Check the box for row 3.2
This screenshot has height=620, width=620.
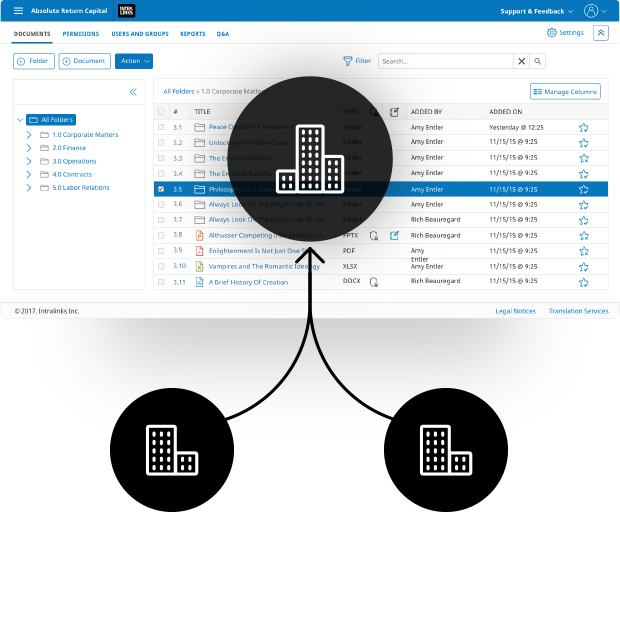point(161,142)
